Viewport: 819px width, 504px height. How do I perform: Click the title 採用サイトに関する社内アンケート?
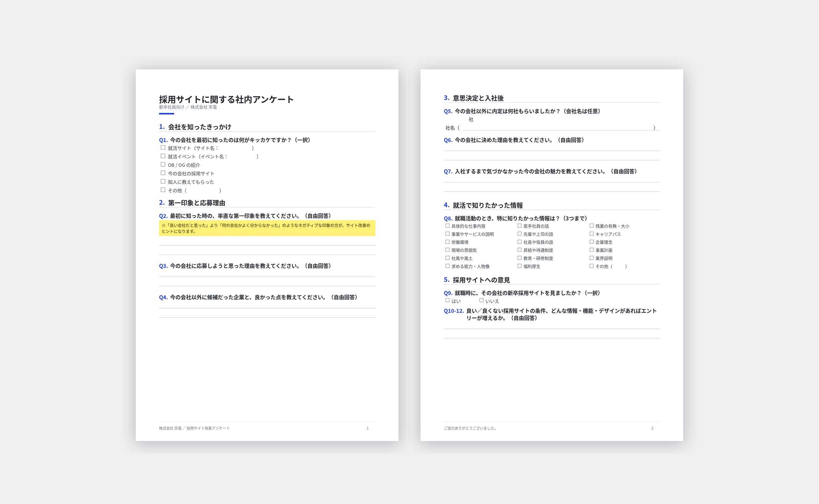point(226,99)
